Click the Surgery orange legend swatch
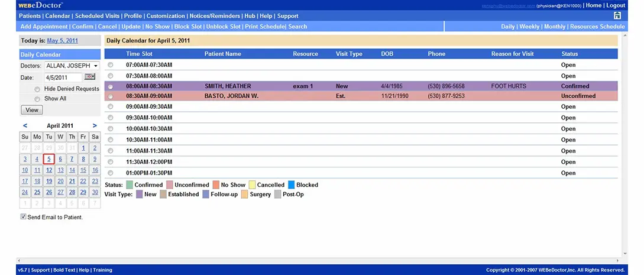This screenshot has width=644, height=275. coord(244,194)
